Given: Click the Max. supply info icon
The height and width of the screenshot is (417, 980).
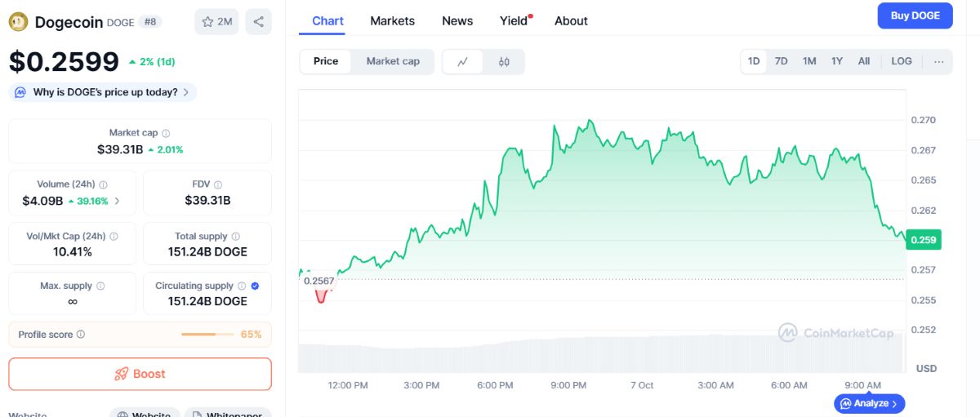Looking at the screenshot, I should point(100,286).
